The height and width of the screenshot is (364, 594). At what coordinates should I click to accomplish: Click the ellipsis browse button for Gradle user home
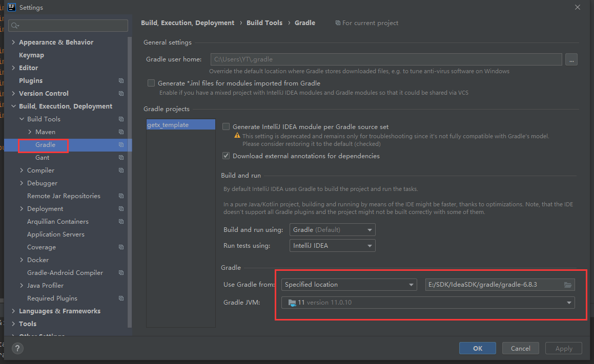pyautogui.click(x=571, y=60)
